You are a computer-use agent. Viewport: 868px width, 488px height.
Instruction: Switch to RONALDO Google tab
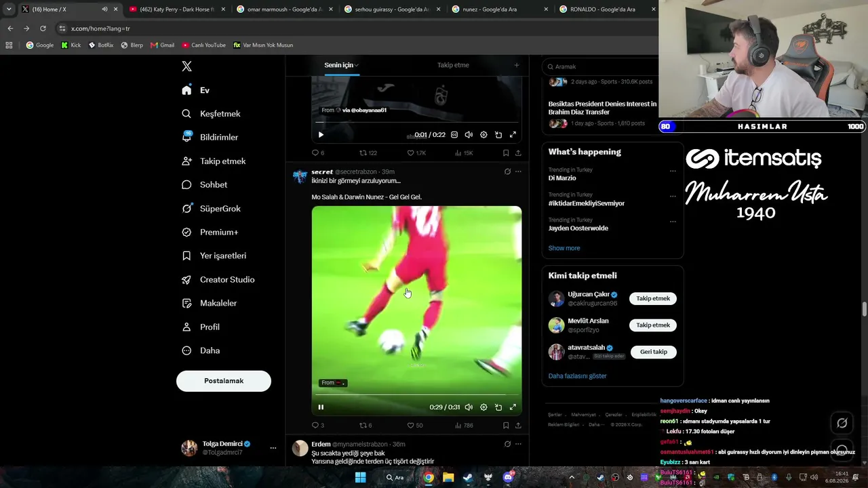(x=606, y=9)
